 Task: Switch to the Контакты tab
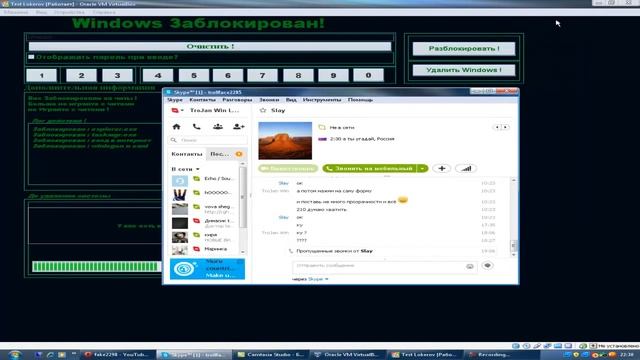[x=187, y=154]
